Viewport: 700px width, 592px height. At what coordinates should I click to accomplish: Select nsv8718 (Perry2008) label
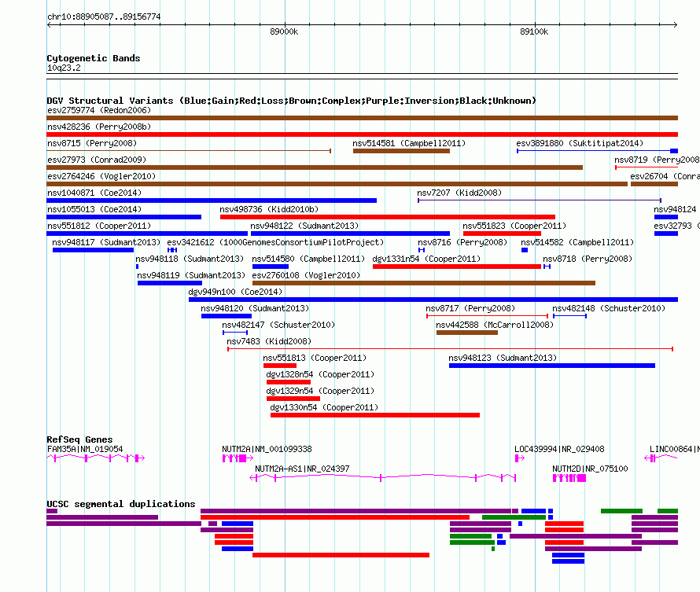click(x=588, y=259)
